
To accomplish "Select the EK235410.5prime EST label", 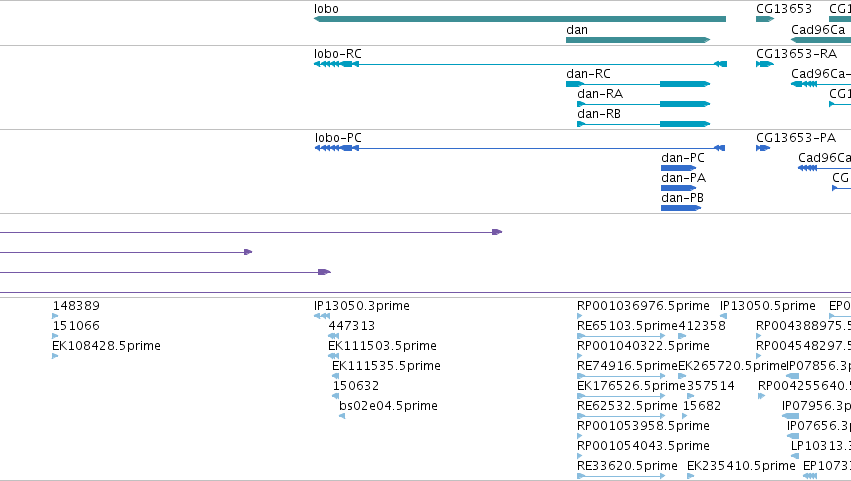I will 741,466.
